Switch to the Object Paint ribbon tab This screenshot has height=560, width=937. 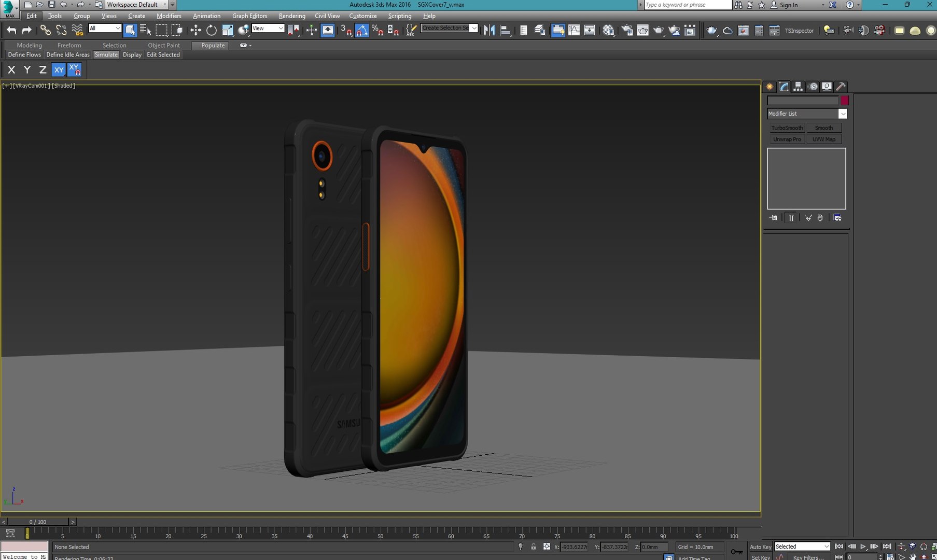click(x=164, y=45)
